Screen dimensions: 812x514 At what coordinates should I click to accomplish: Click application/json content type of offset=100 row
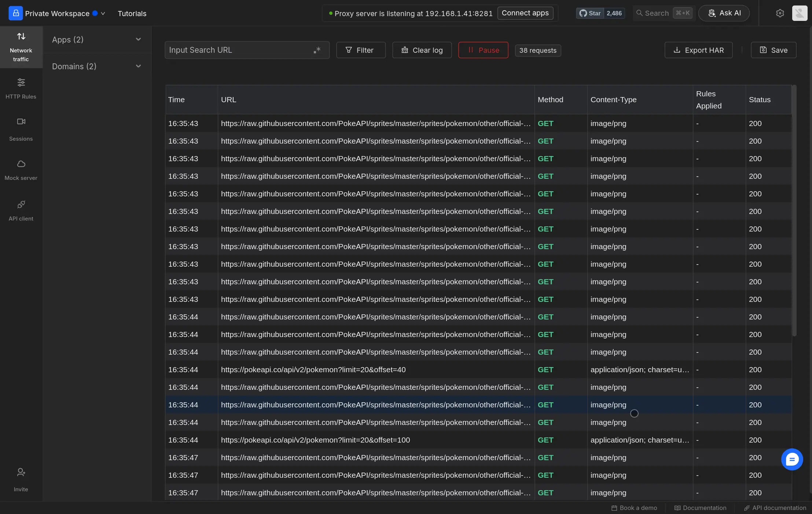pyautogui.click(x=640, y=440)
